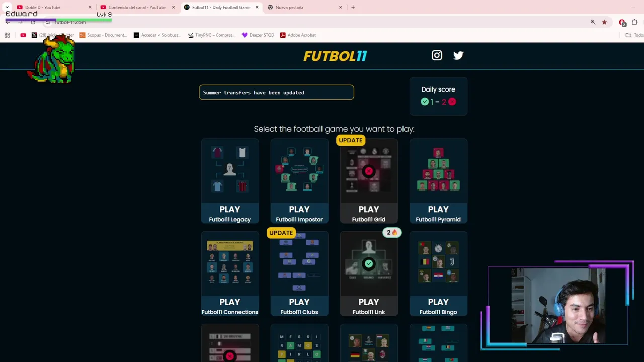Viewport: 644px width, 362px height.
Task: Click the Daily score heading
Action: pos(438,89)
